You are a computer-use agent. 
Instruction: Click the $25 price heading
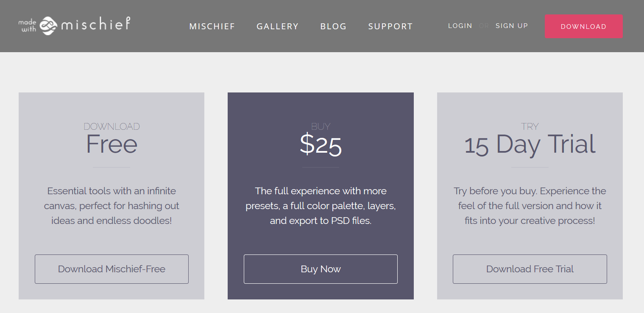click(321, 145)
